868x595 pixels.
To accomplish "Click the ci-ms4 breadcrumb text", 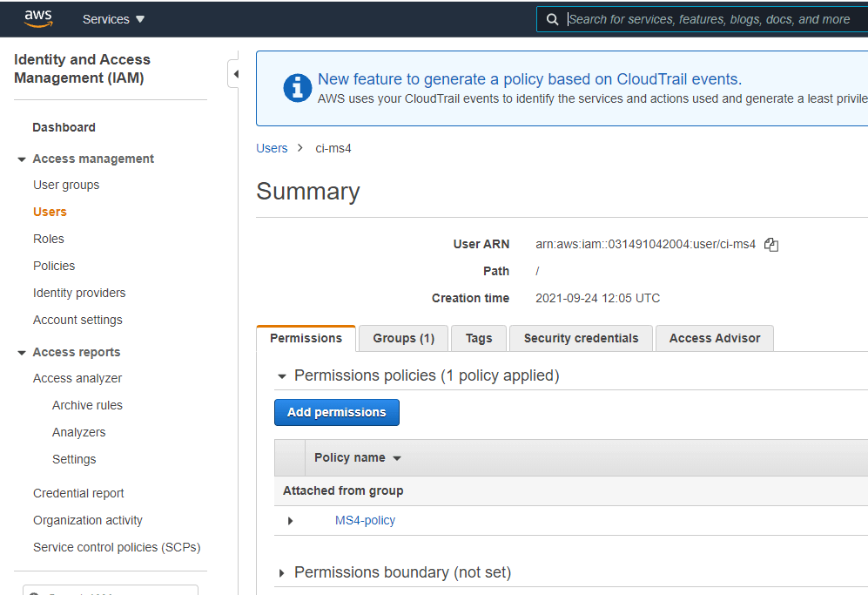I will pos(333,148).
